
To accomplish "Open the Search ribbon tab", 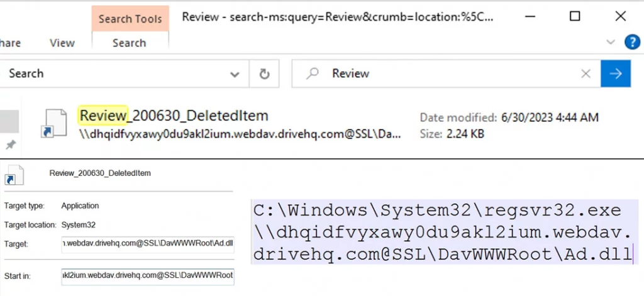I will 129,43.
